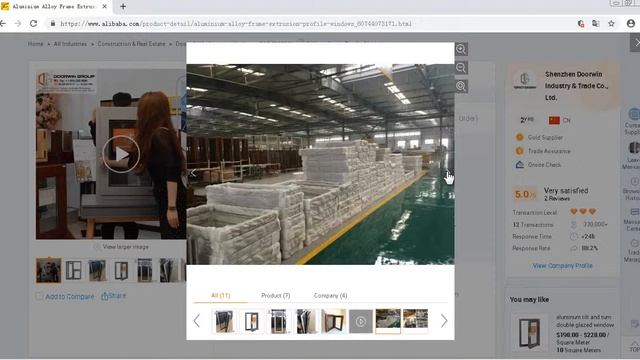Click the red extension icon in address bar
Viewport: 640px width, 360px height.
pos(581,24)
